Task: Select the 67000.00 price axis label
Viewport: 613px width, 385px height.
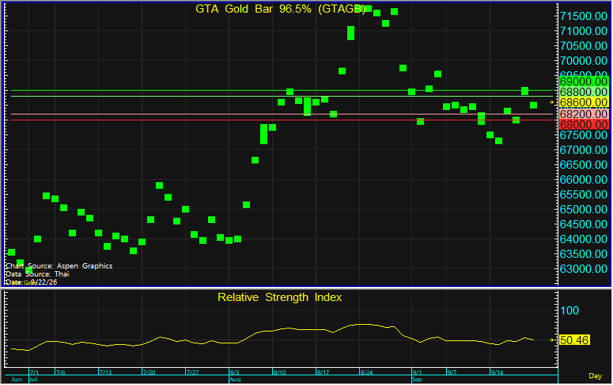Action: (x=584, y=150)
